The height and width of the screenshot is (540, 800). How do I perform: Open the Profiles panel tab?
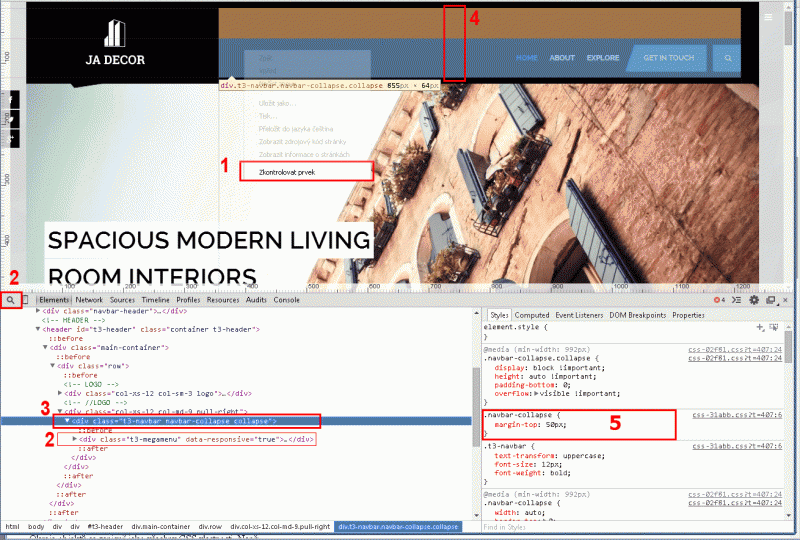point(188,300)
